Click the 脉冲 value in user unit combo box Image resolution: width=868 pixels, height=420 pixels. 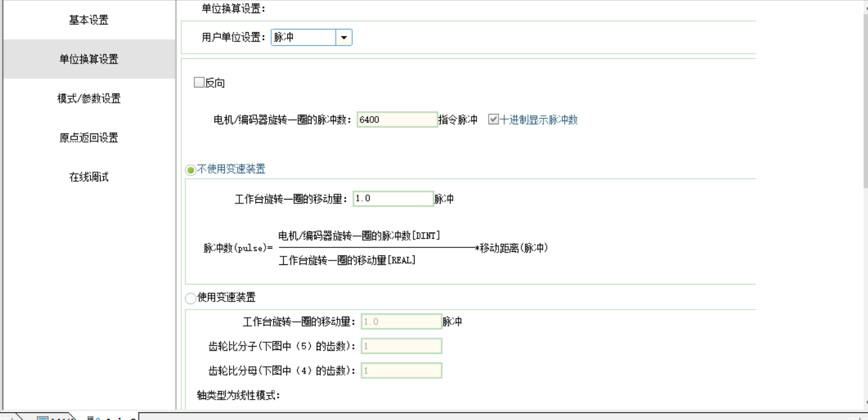point(304,38)
